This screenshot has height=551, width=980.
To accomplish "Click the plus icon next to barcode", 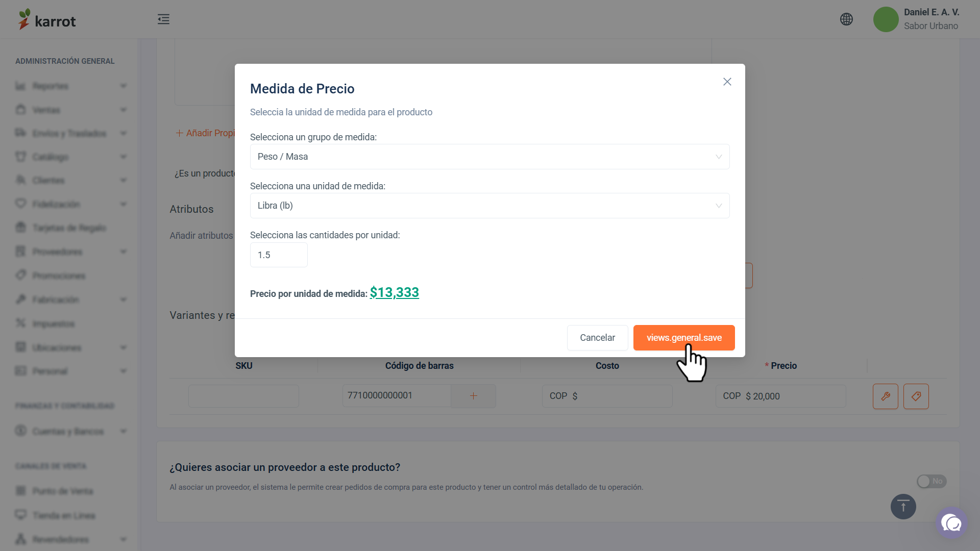I will click(473, 396).
